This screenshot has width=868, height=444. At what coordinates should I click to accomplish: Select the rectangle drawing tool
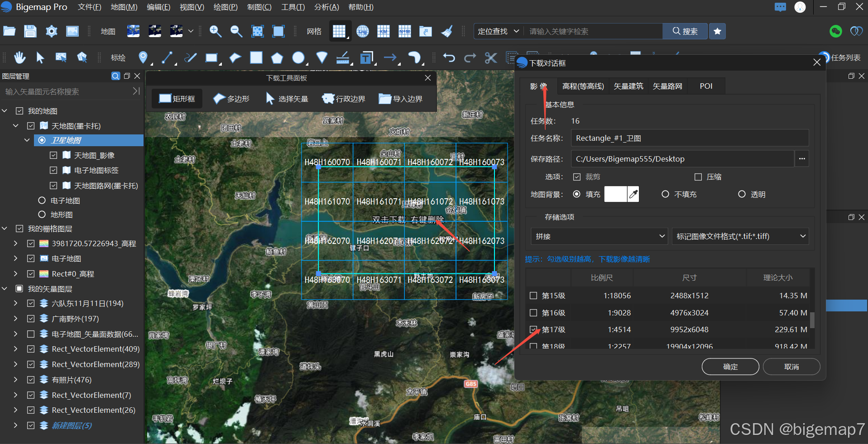coord(211,57)
